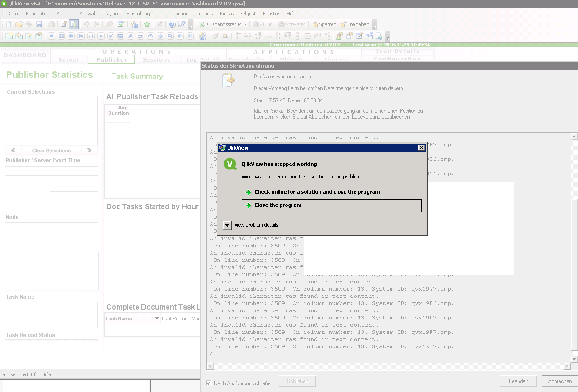Click the Open file folder icon

point(19,24)
